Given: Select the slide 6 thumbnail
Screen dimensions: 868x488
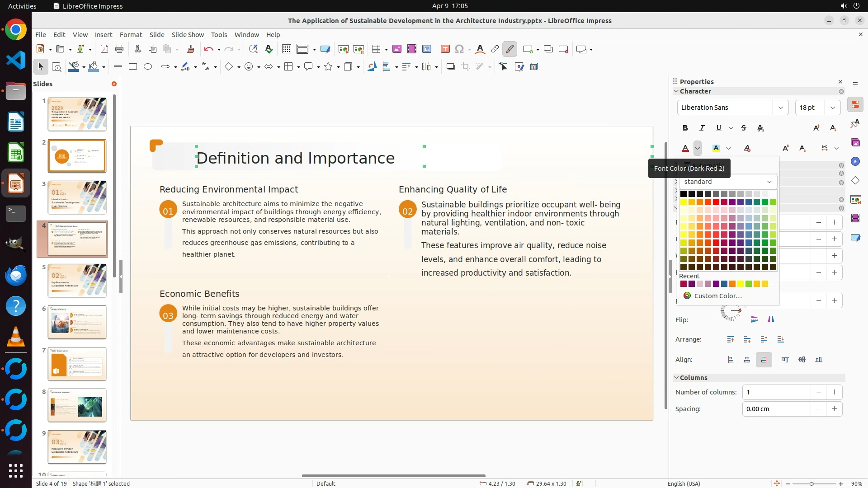Looking at the screenshot, I should tap(77, 322).
